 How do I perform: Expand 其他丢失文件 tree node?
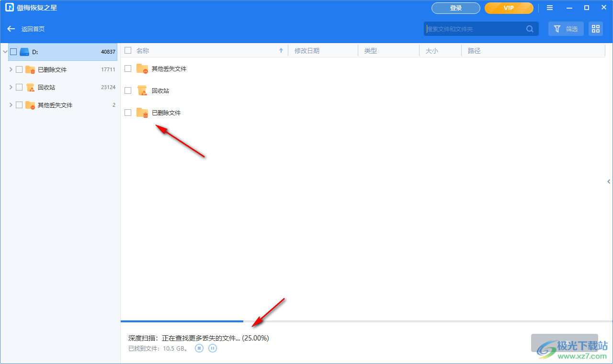pyautogui.click(x=11, y=105)
